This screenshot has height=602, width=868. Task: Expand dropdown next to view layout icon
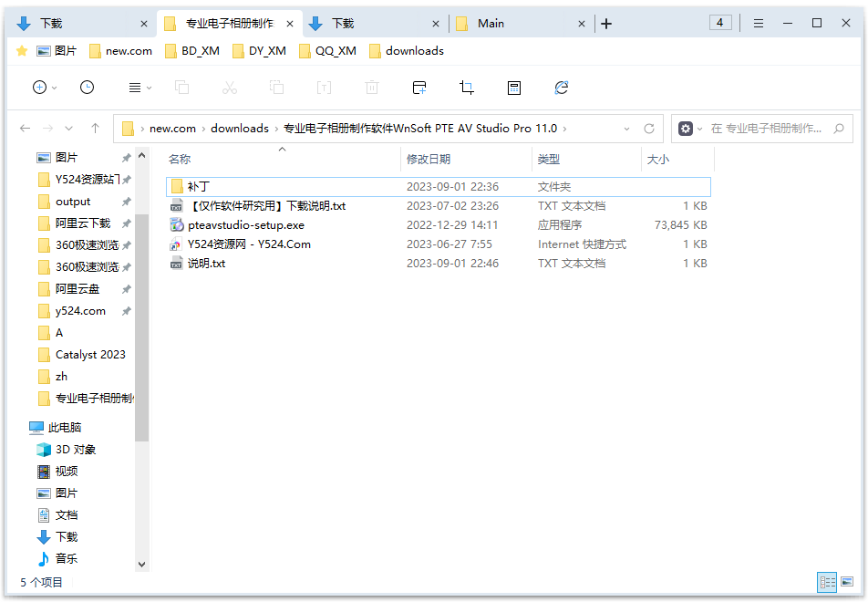click(149, 88)
